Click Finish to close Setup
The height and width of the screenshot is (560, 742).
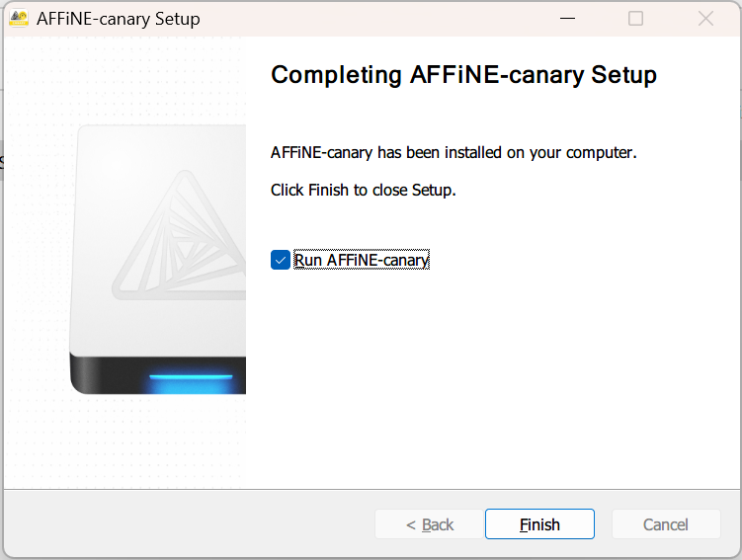click(539, 524)
